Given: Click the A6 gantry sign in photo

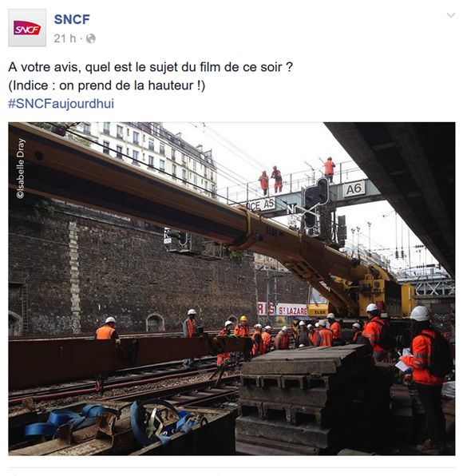Looking at the screenshot, I should point(354,188).
